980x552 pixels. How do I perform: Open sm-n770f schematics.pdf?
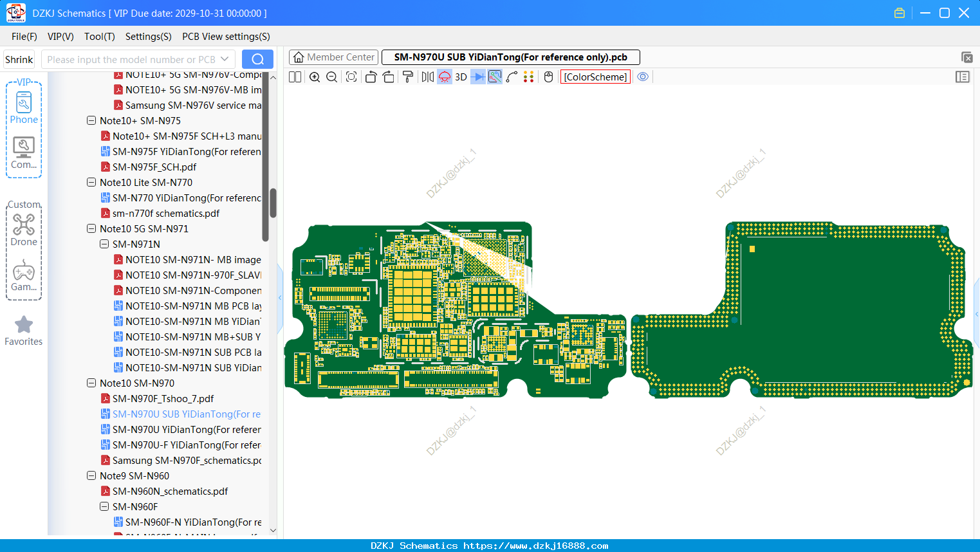(x=166, y=213)
